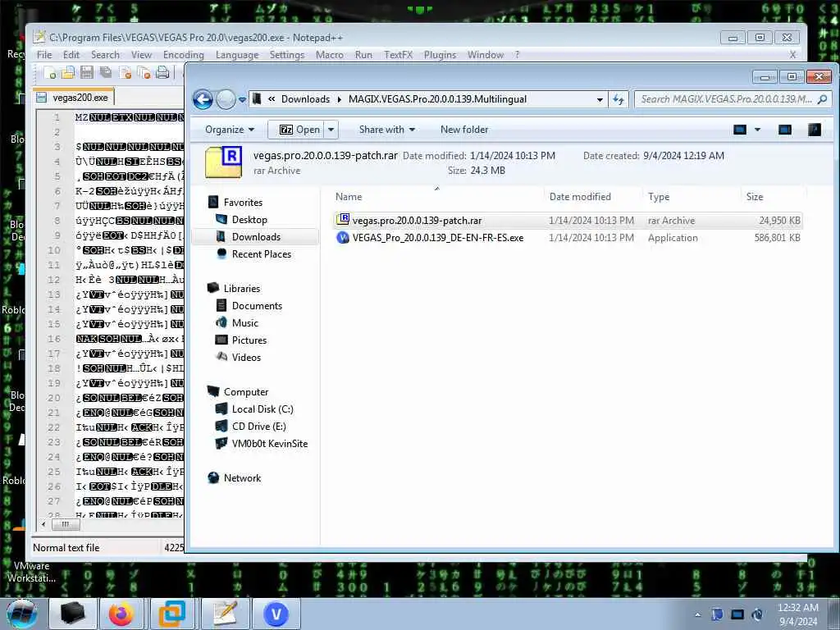840x630 pixels.
Task: Open the Videos library
Action: point(246,358)
